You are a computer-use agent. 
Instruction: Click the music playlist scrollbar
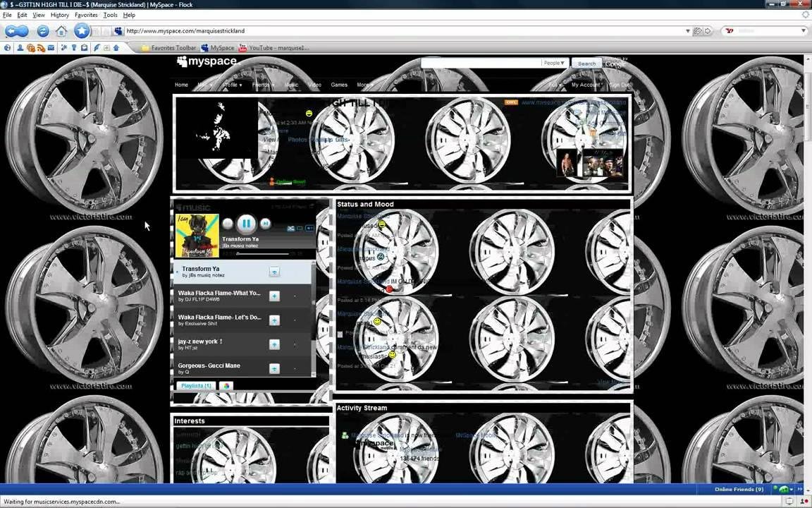(x=313, y=317)
